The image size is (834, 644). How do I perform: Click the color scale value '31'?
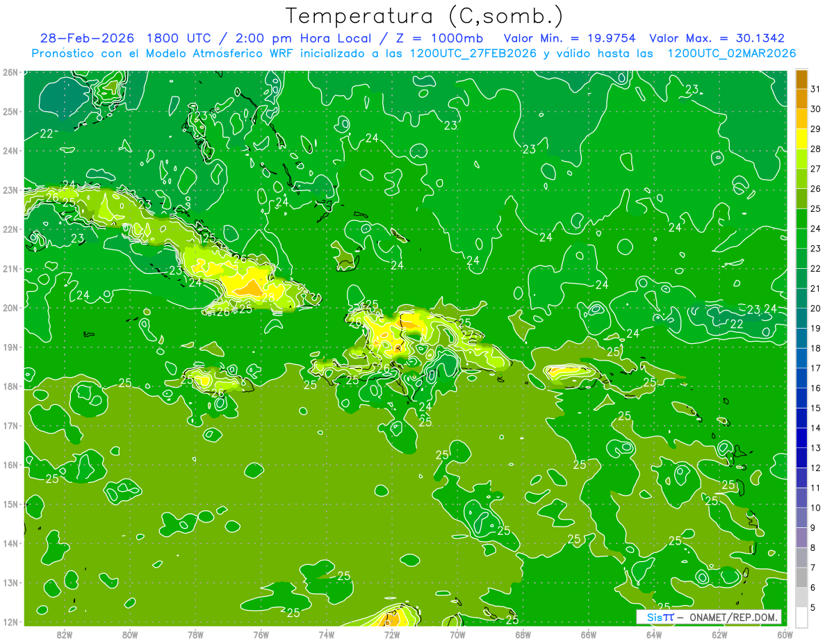[816, 88]
